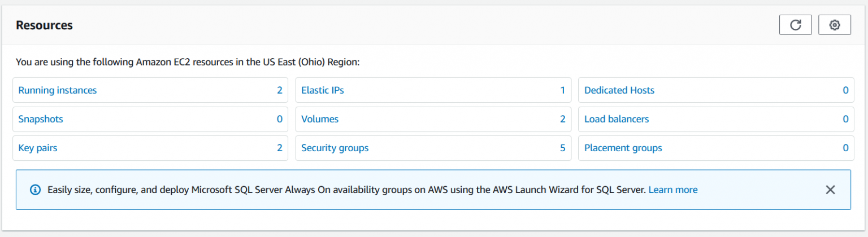Dismiss the SQL Server info banner
The width and height of the screenshot is (868, 237).
pyautogui.click(x=830, y=190)
